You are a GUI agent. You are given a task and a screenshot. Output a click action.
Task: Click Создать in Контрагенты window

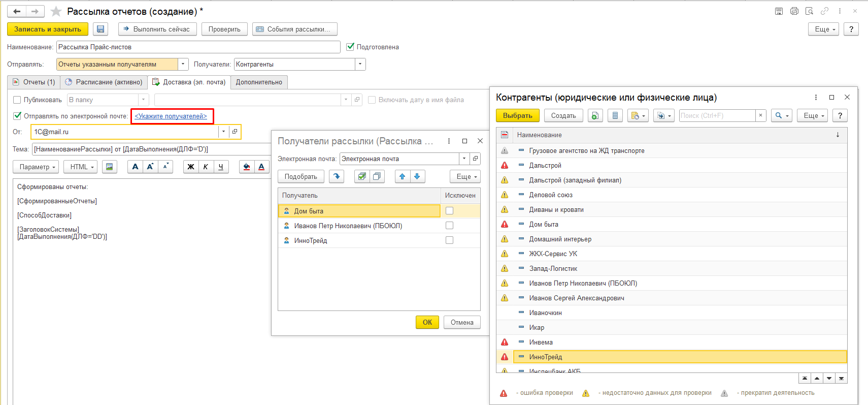(563, 115)
